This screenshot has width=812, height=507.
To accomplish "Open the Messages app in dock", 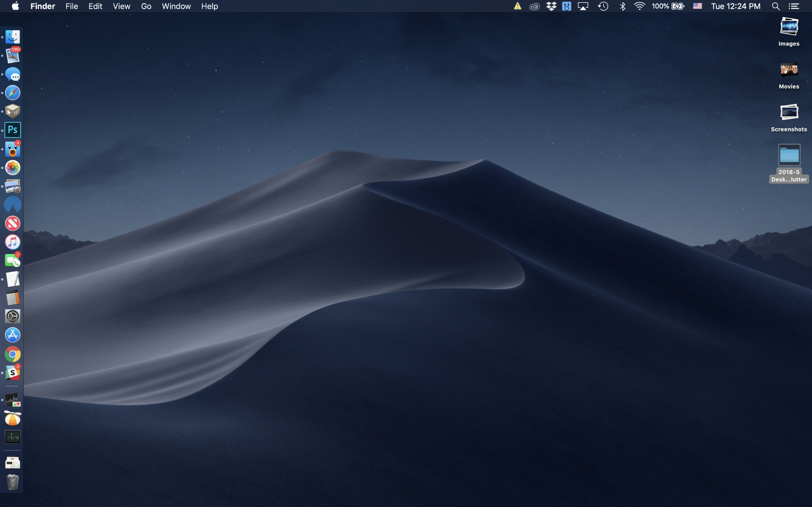I will (x=13, y=74).
